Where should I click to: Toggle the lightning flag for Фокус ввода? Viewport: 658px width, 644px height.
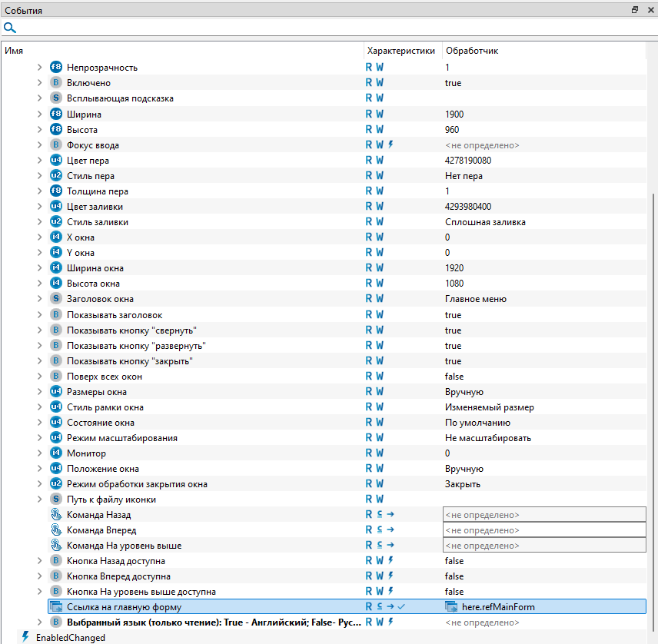tap(390, 144)
